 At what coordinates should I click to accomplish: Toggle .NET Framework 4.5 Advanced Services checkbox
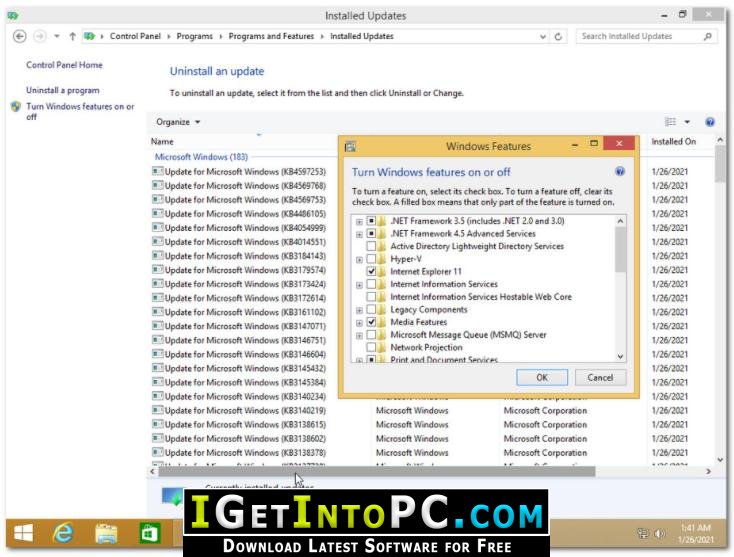point(371,233)
